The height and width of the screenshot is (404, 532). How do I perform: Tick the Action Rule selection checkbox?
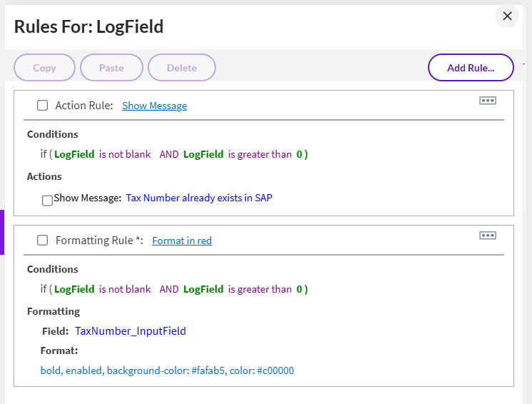pyautogui.click(x=43, y=106)
